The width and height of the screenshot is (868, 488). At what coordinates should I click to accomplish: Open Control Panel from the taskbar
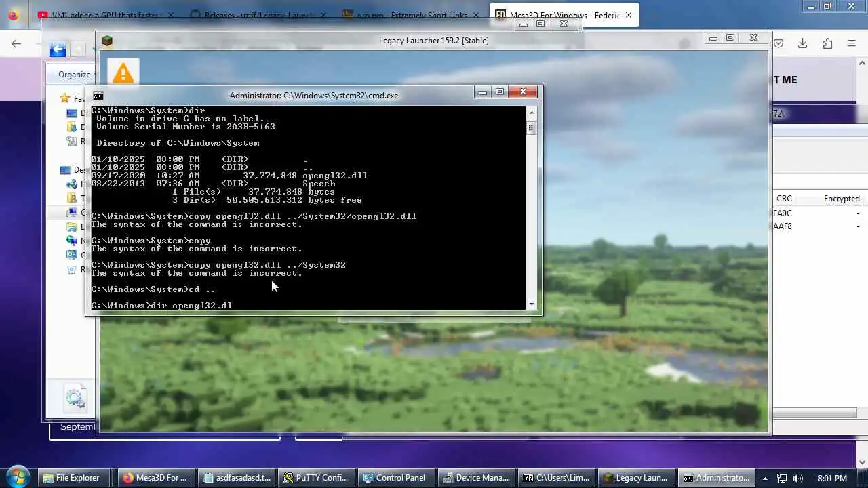click(x=396, y=478)
